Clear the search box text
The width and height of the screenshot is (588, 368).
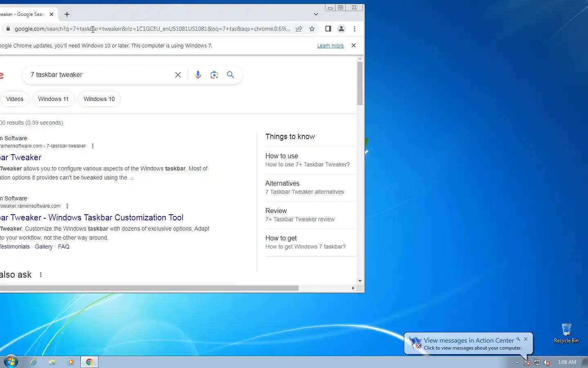coord(178,75)
